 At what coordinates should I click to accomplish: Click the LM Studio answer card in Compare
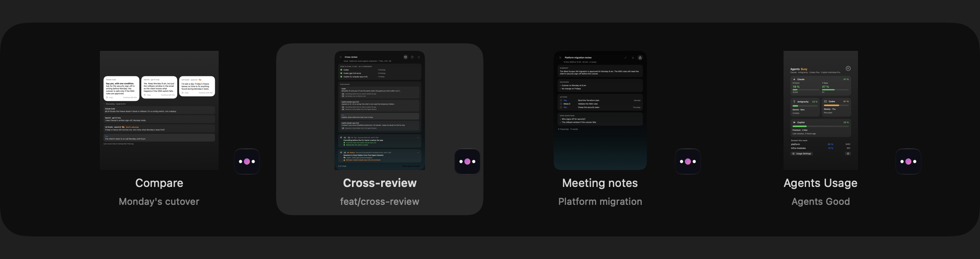(197, 86)
